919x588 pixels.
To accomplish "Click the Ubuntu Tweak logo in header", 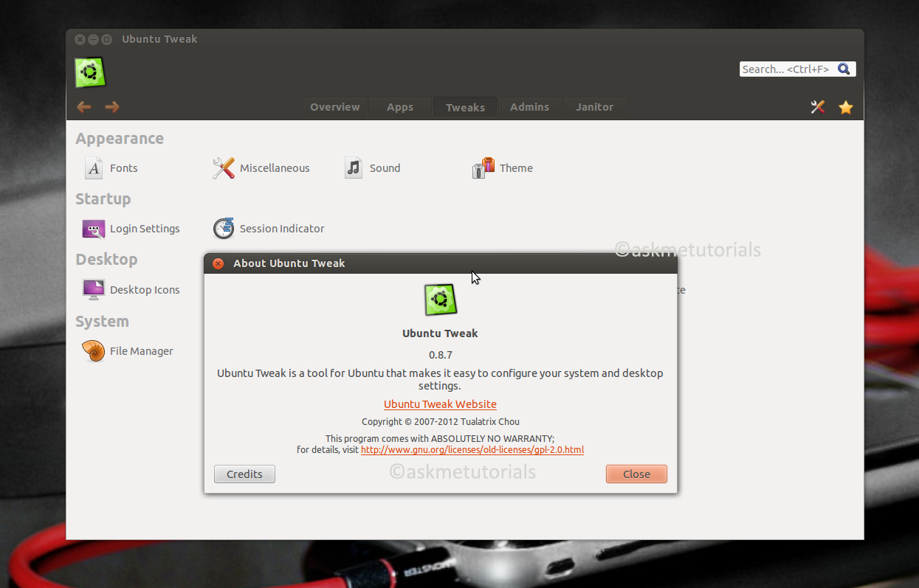I will [x=90, y=72].
